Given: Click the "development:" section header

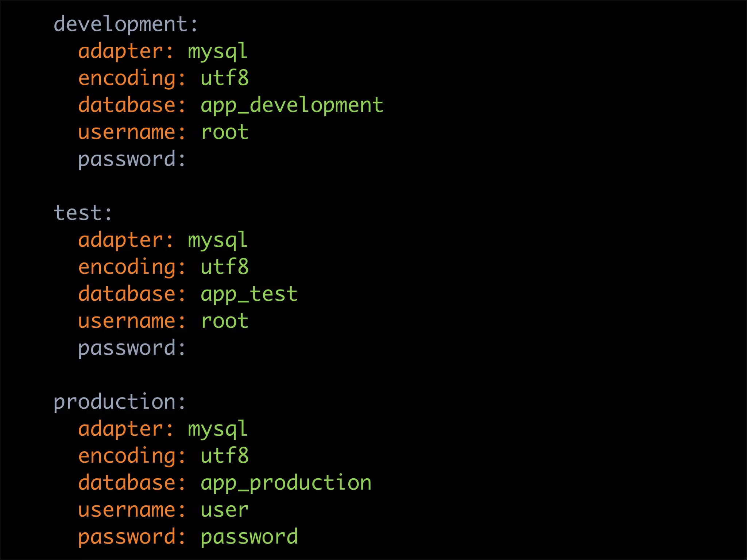Looking at the screenshot, I should 126,25.
